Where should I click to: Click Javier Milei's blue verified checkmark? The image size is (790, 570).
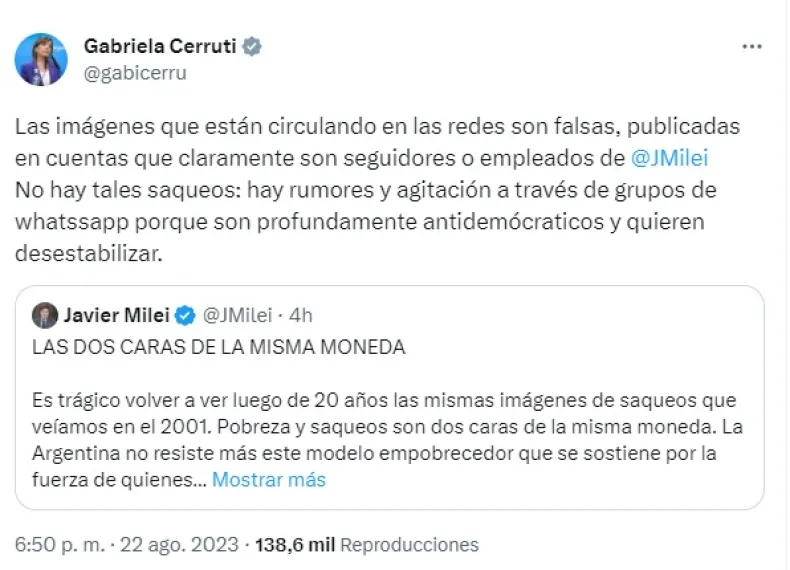(186, 316)
